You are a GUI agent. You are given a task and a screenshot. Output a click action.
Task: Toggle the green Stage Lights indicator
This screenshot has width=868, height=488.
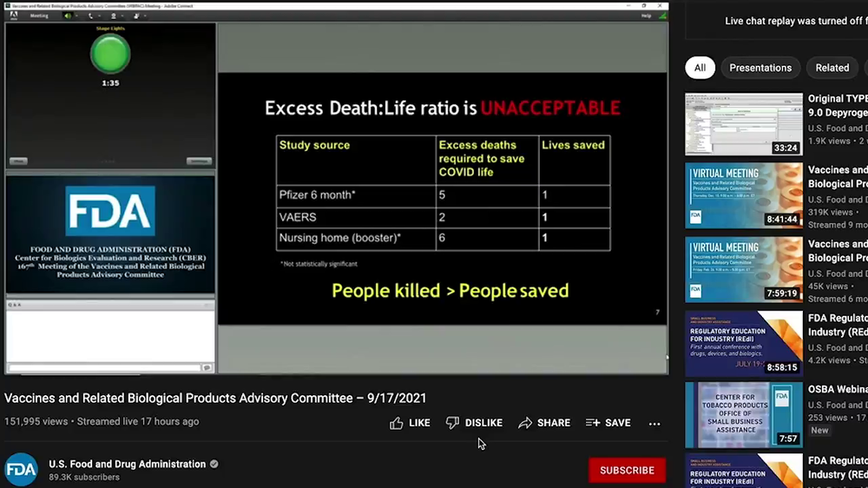[110, 54]
